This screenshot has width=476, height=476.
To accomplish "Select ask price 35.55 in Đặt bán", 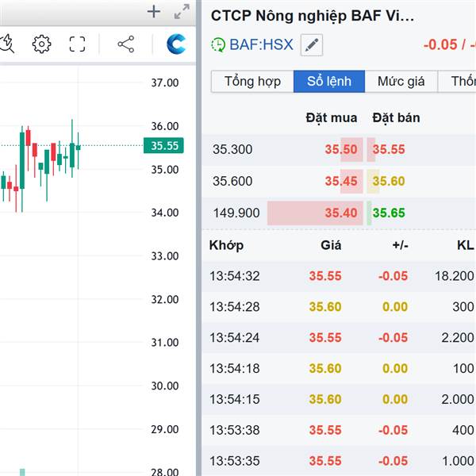I will point(389,149).
